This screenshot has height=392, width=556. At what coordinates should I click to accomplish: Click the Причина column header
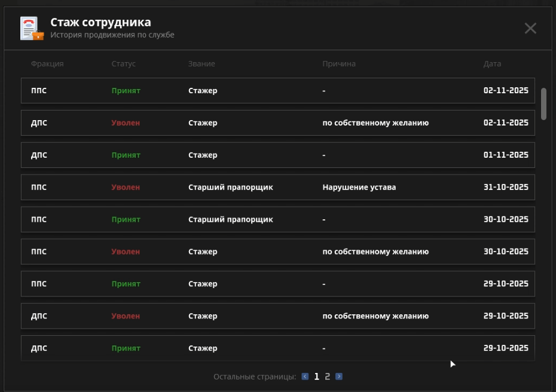pos(339,64)
